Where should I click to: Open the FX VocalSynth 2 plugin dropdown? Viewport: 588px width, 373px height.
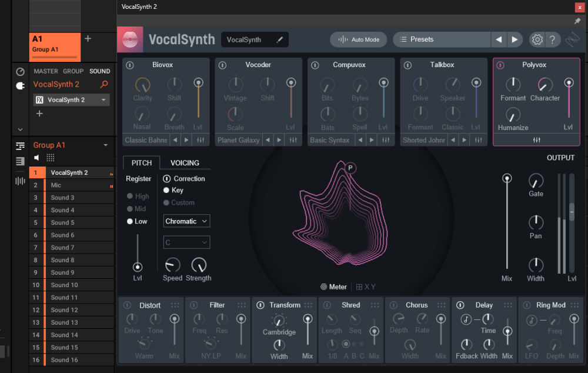click(x=72, y=100)
